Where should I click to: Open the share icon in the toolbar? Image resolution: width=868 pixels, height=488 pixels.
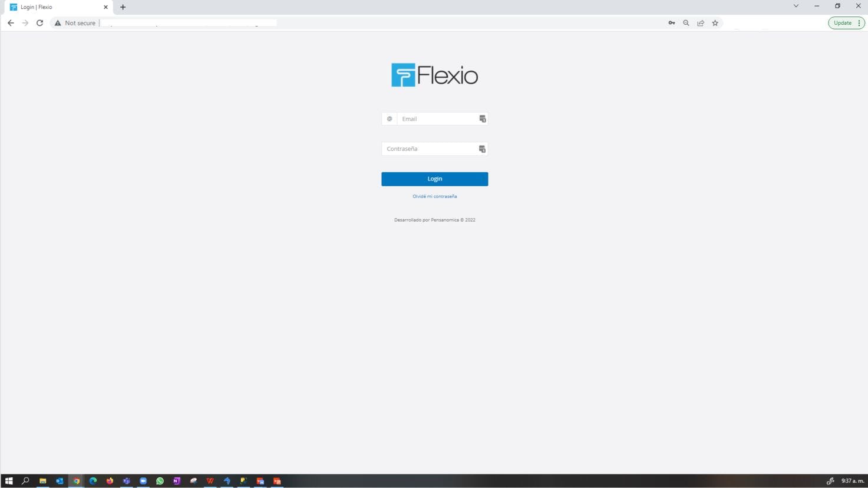[700, 22]
